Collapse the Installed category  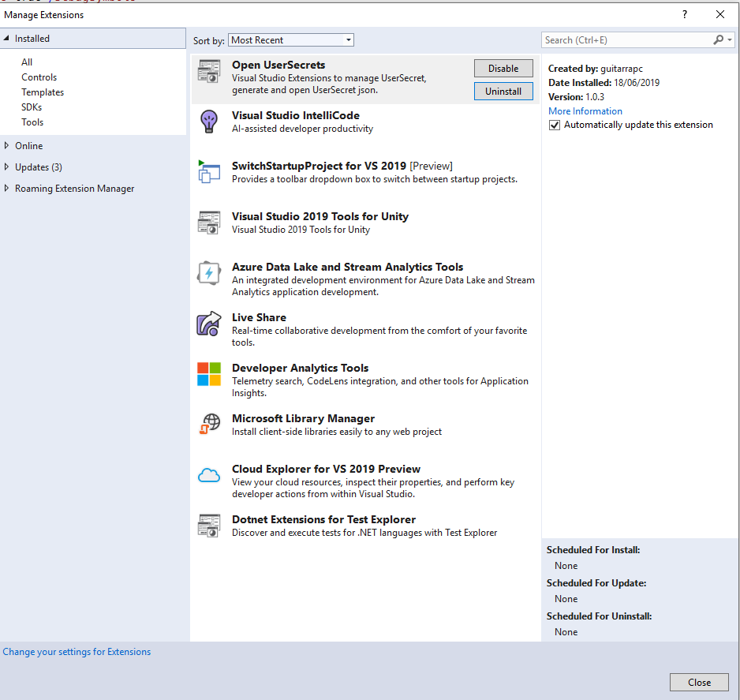(x=6, y=38)
